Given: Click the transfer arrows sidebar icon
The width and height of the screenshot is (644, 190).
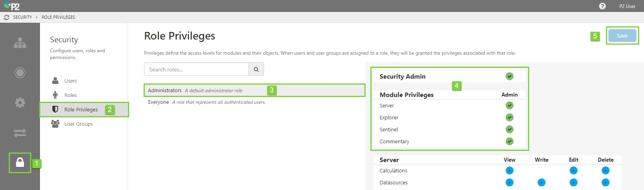Looking at the screenshot, I should point(20,133).
